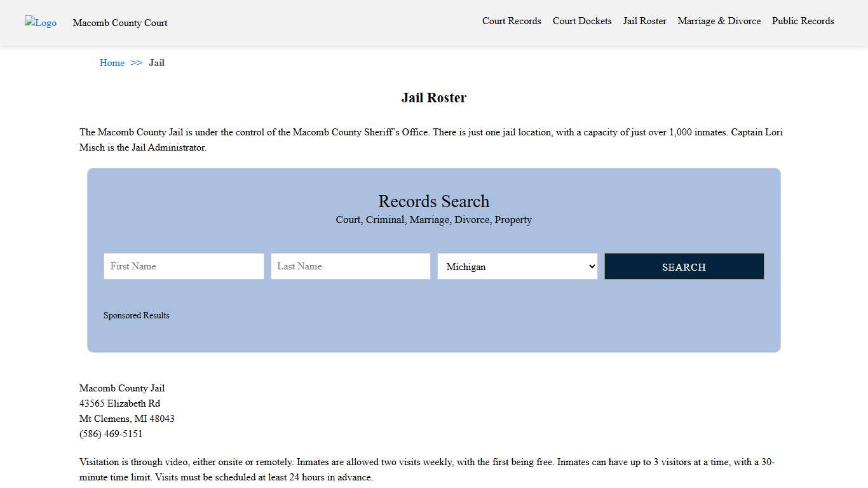Open the Court Records page

(x=512, y=21)
